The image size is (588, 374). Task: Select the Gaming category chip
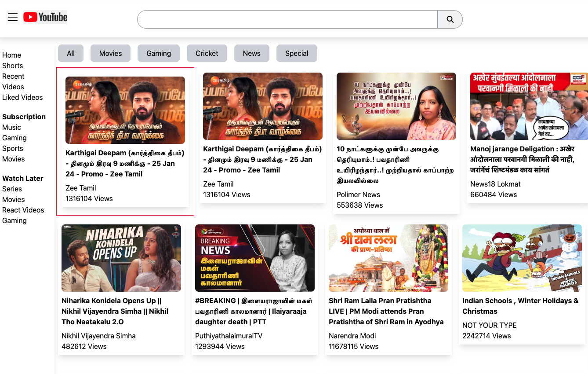[x=159, y=53]
